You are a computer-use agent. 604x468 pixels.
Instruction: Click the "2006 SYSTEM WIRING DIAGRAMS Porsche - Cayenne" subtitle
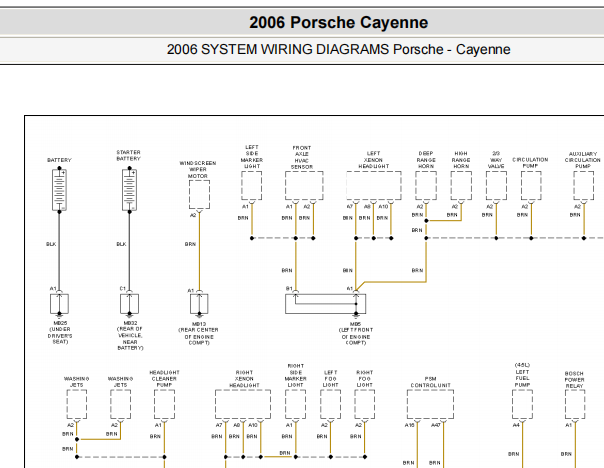point(338,49)
